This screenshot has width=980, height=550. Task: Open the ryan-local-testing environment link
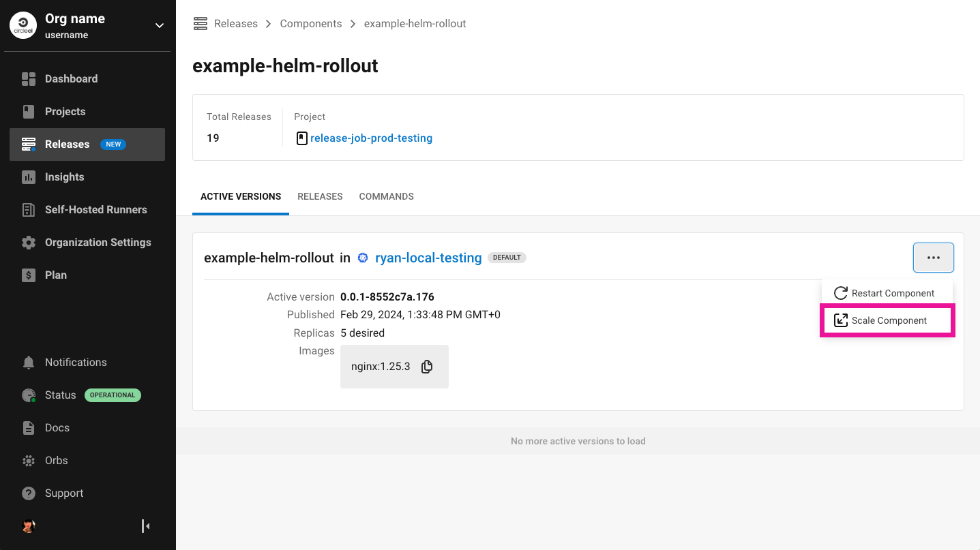coord(428,258)
